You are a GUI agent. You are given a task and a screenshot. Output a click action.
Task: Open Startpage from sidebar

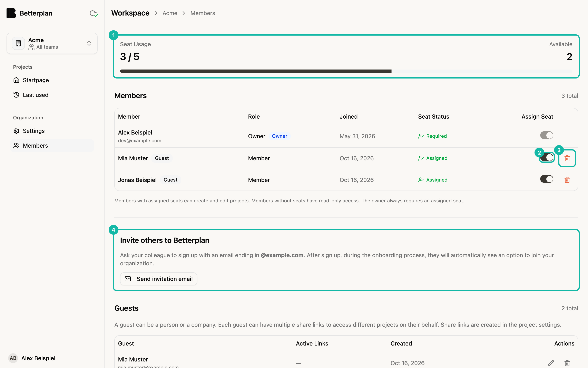point(52,80)
